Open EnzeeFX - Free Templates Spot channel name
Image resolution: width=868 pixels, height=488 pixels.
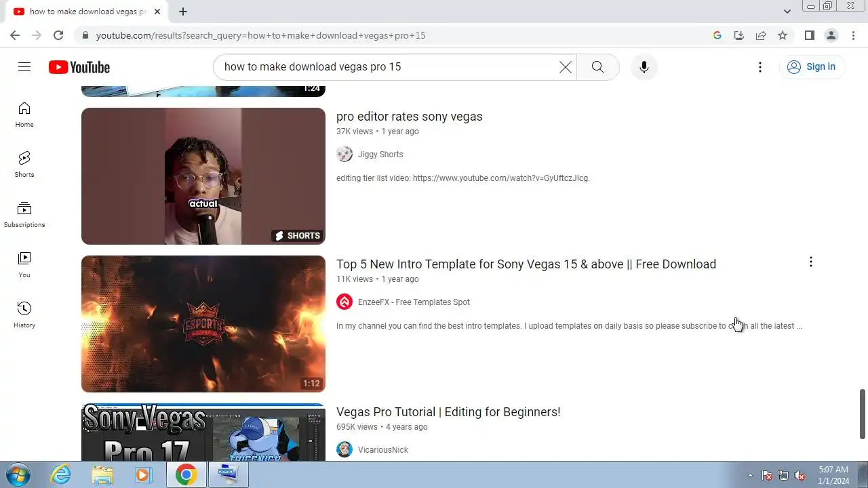(x=414, y=302)
